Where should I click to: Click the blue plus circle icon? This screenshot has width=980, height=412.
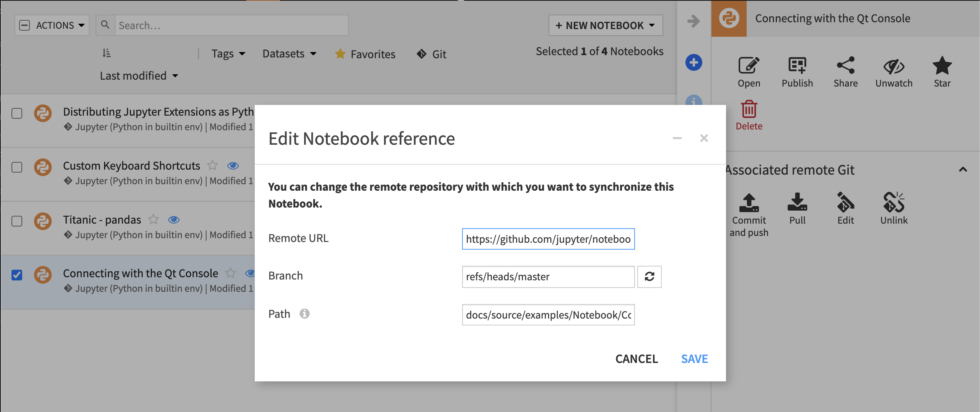693,62
